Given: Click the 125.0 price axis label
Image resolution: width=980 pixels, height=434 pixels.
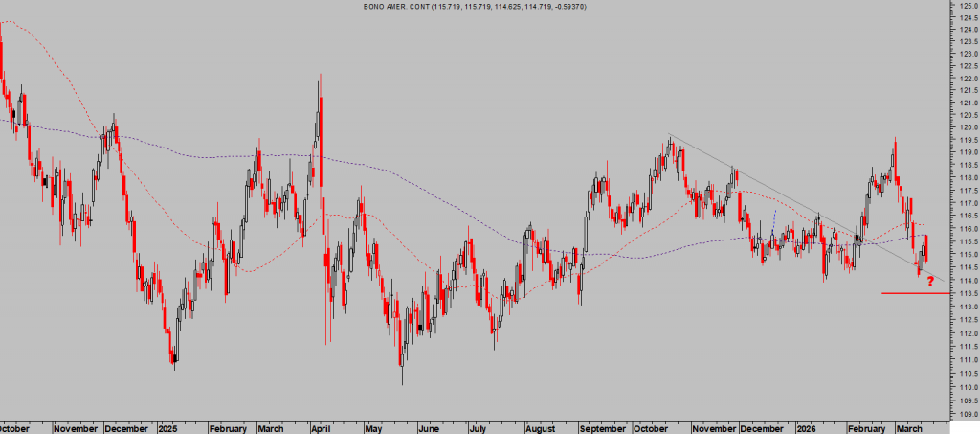Looking at the screenshot, I should 965,6.
